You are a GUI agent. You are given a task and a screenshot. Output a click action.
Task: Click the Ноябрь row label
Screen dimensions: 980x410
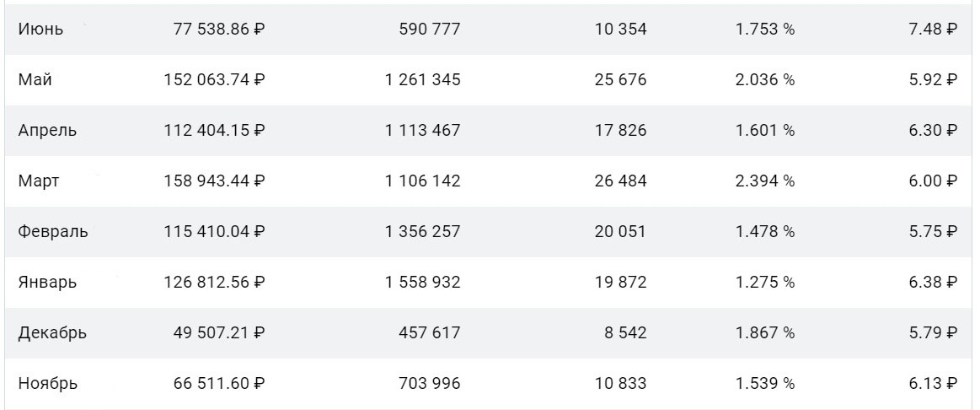[x=48, y=383]
